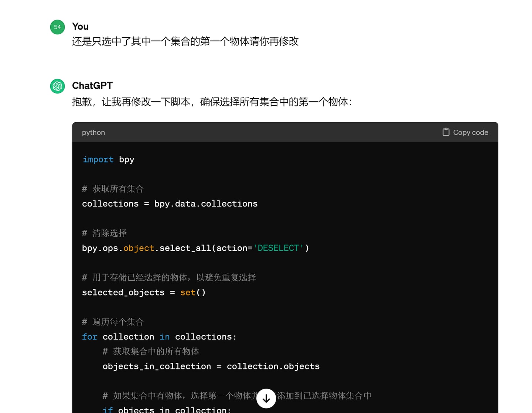This screenshot has width=532, height=413.
Task: Click the code line 'import bpy'
Action: point(108,160)
